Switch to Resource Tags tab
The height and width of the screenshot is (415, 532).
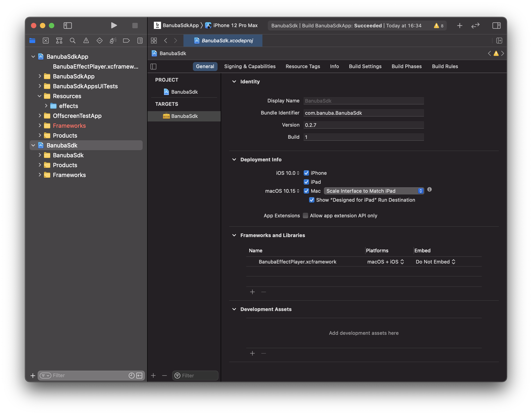tap(303, 67)
